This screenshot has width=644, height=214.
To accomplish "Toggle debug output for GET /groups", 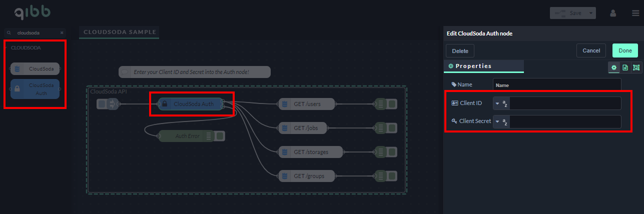I will coord(392,176).
